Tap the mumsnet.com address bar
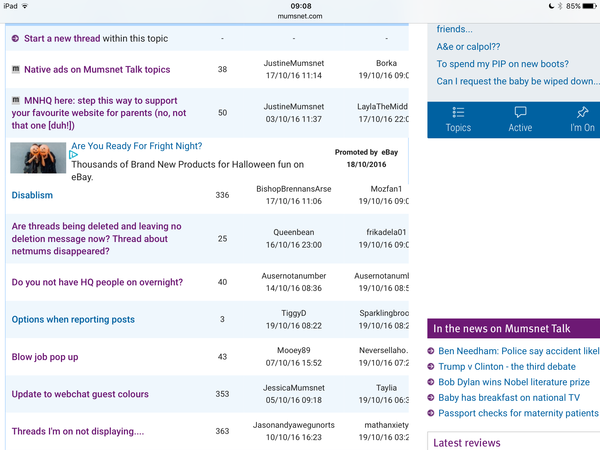 300,16
